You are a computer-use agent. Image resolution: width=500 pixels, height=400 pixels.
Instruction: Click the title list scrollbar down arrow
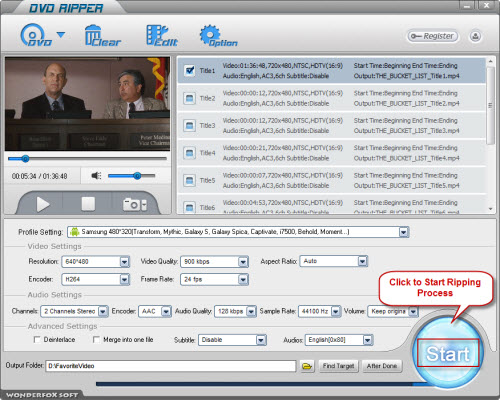[490, 209]
